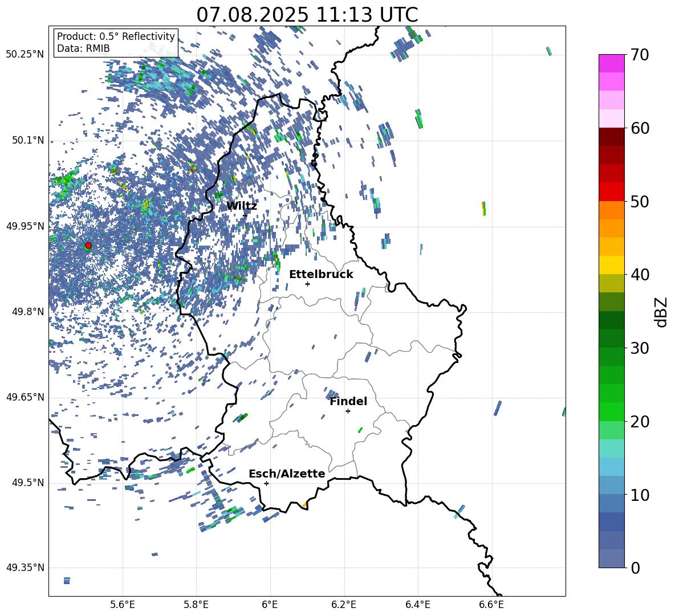Click the dark red band below 60 dBZ

point(611,137)
